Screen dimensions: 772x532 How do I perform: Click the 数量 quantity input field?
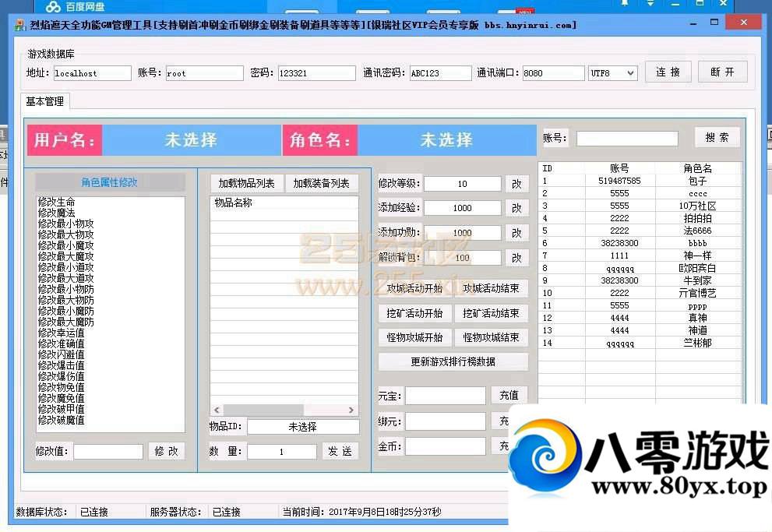[x=281, y=451]
